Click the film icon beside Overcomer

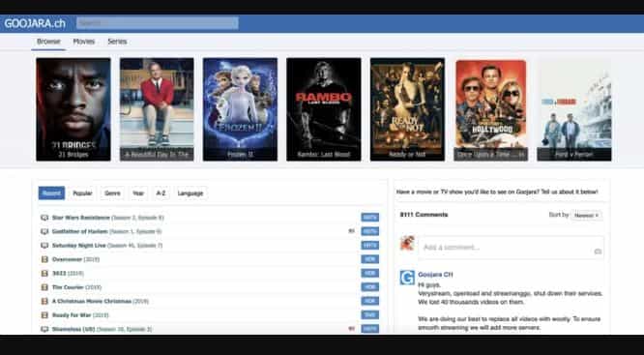point(44,259)
